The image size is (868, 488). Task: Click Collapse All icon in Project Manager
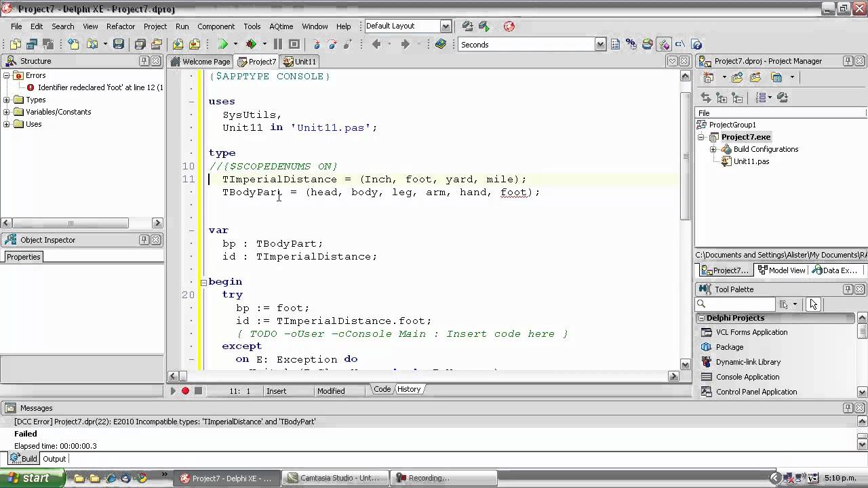[x=738, y=98]
